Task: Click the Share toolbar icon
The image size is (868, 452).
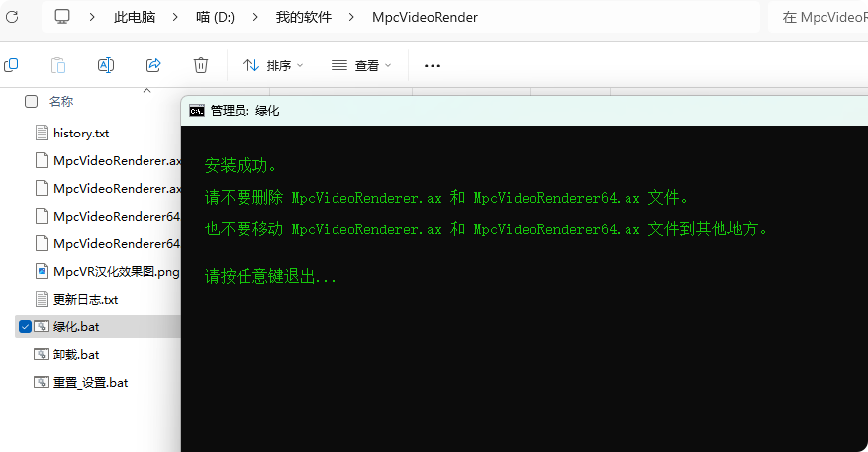Action: pos(153,65)
